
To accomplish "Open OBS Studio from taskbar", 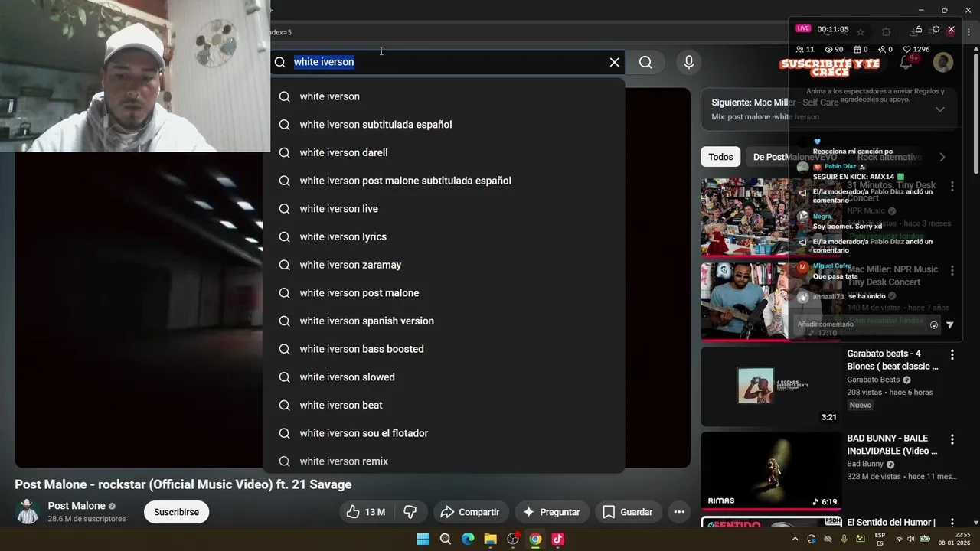I will coord(513,539).
